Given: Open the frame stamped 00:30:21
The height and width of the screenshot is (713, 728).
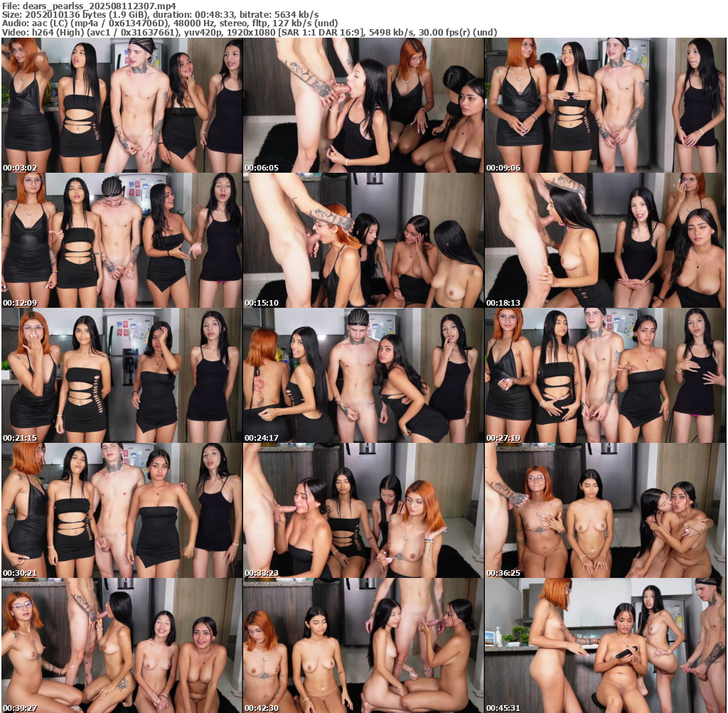Looking at the screenshot, I should (x=122, y=510).
